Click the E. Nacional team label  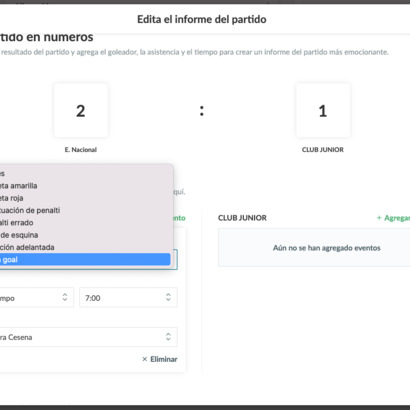[x=81, y=150]
